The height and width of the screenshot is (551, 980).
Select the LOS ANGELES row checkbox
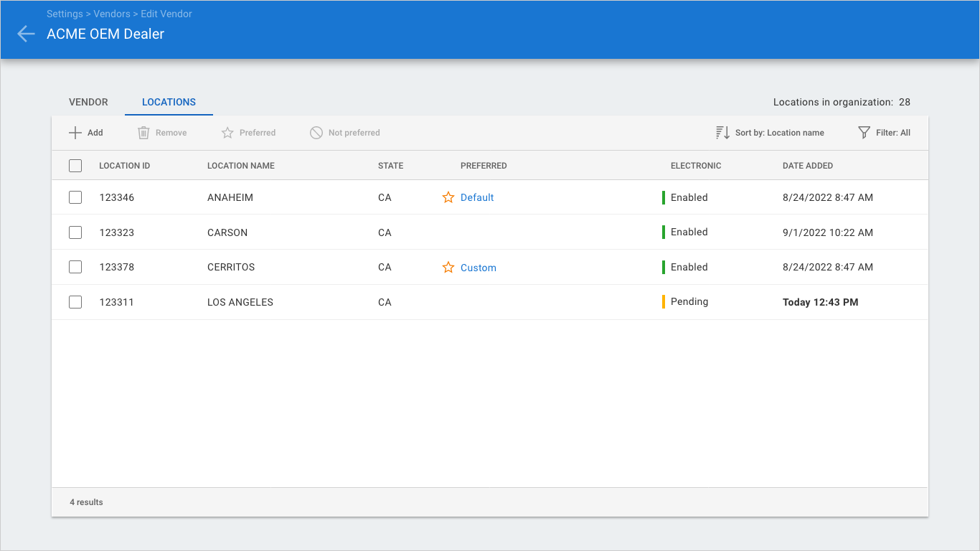point(75,302)
